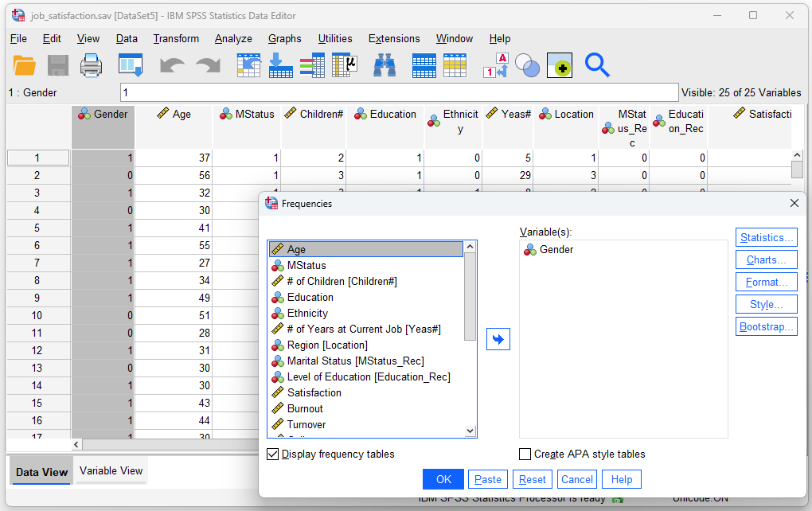Viewport: 812px width, 511px height.
Task: Click the Insert Cases toolbar icon
Action: (424, 67)
